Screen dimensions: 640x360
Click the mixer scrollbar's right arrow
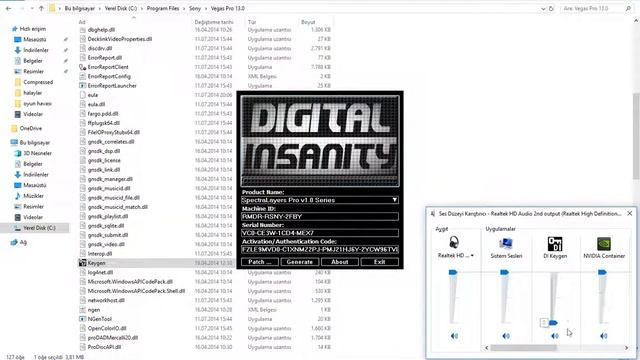[627, 348]
